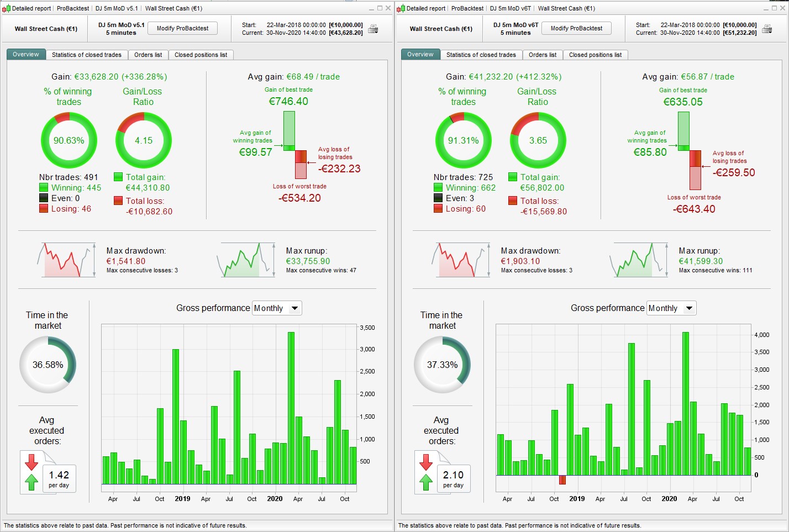Click the Max runup value €41,599.30
The width and height of the screenshot is (789, 532).
click(x=701, y=261)
